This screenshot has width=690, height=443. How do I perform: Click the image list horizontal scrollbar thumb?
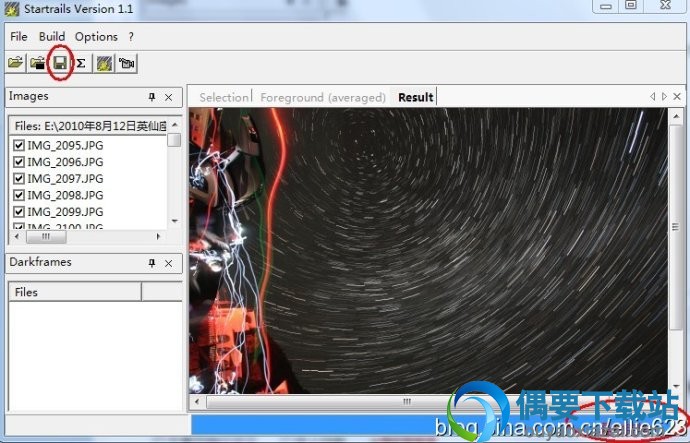(x=46, y=237)
